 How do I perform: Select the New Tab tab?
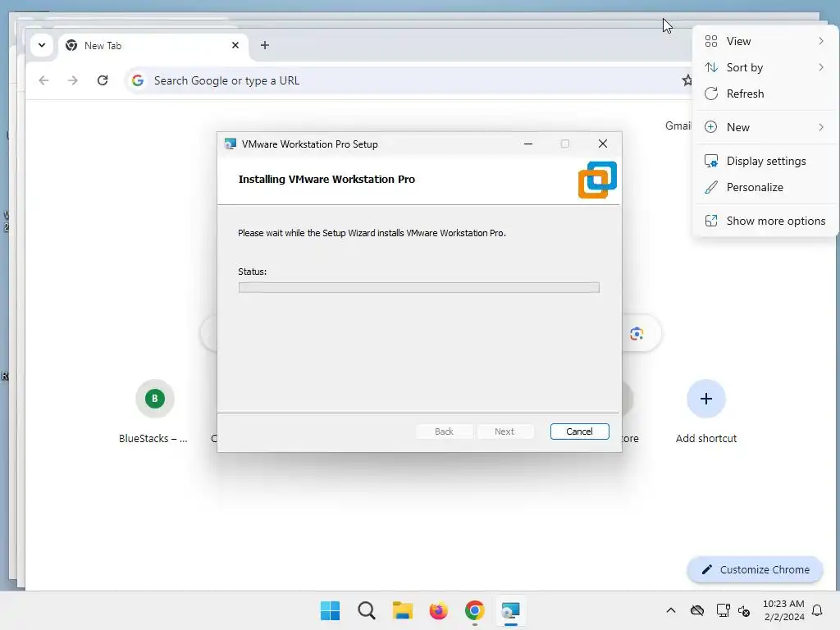[x=153, y=46]
